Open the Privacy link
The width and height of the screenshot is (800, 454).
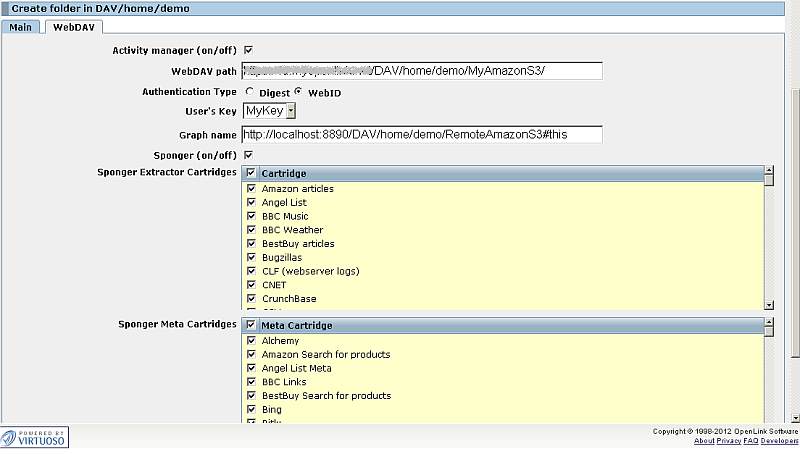click(729, 441)
